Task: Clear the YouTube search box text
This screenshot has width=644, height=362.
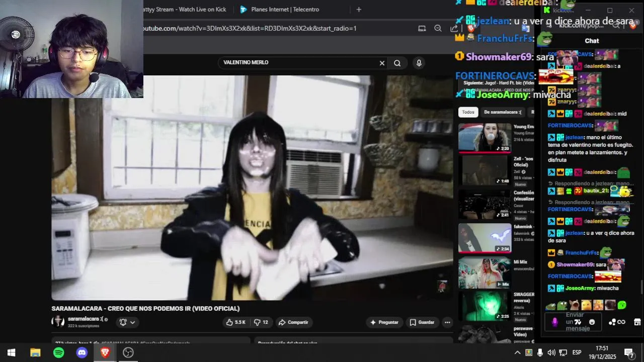Action: click(382, 63)
